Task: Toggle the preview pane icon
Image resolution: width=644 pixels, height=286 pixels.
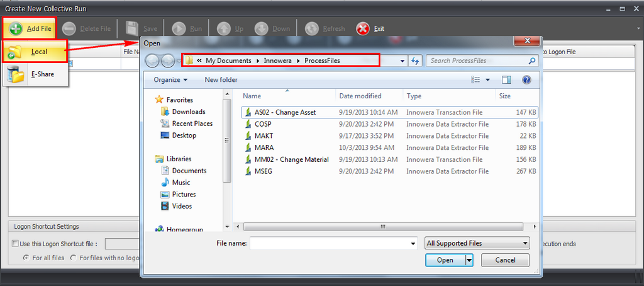Action: (506, 80)
